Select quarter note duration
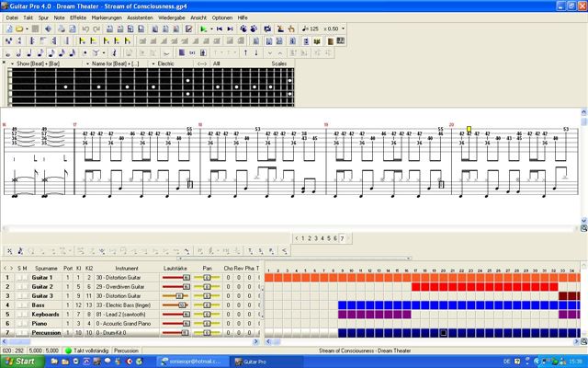588x368 pixels. click(29, 53)
